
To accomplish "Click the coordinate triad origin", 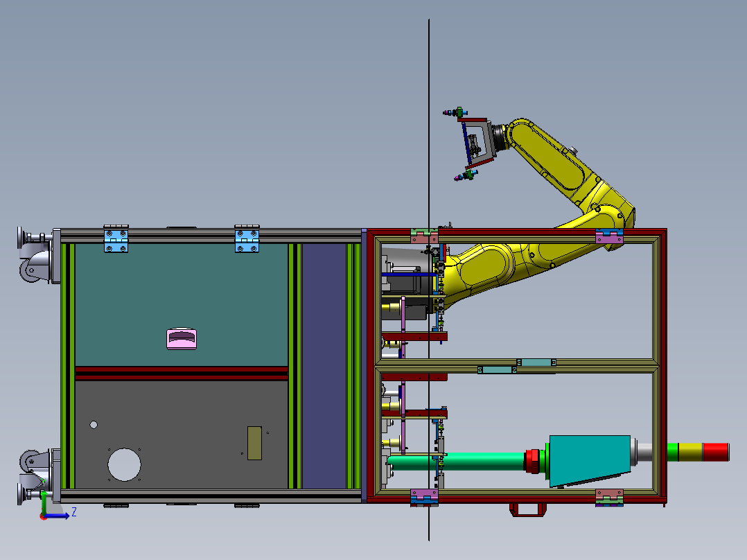I will [x=44, y=516].
